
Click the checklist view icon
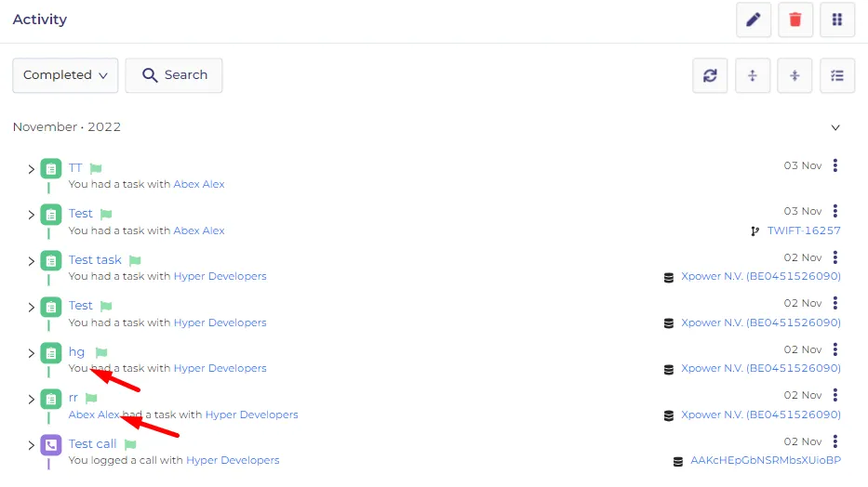tap(837, 75)
